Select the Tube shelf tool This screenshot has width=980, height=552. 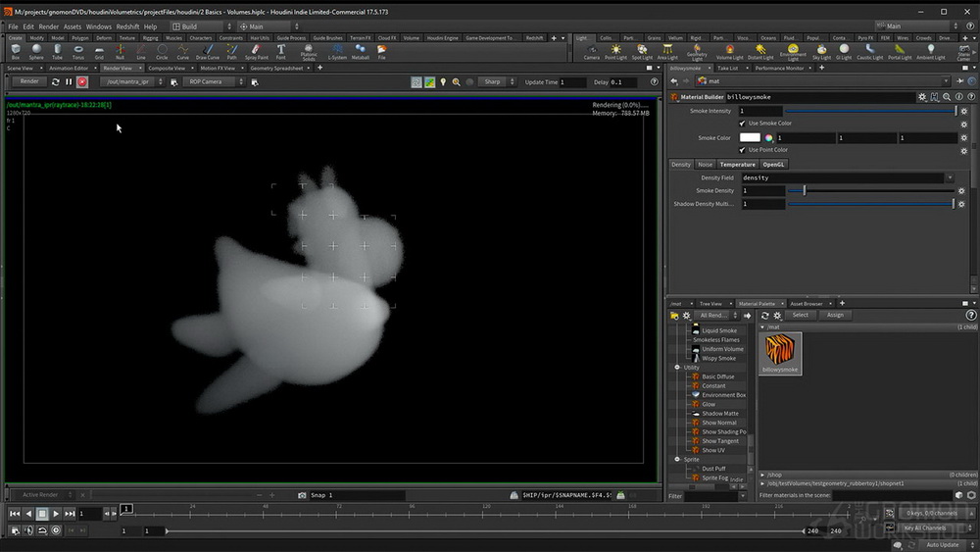57,51
